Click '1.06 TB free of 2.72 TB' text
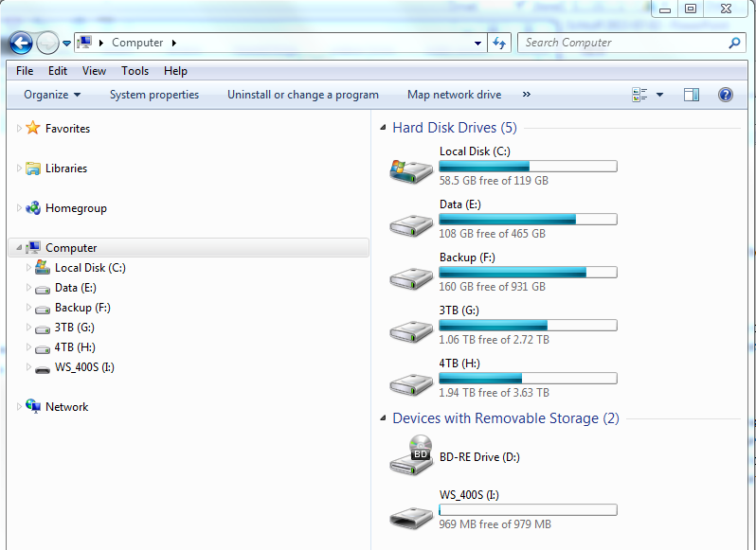Image resolution: width=756 pixels, height=550 pixels. (494, 340)
